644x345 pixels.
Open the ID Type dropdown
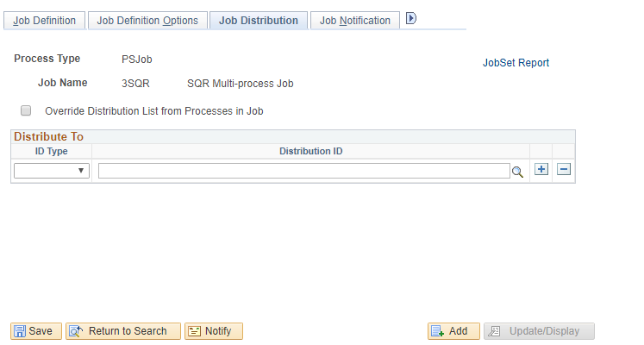click(52, 171)
